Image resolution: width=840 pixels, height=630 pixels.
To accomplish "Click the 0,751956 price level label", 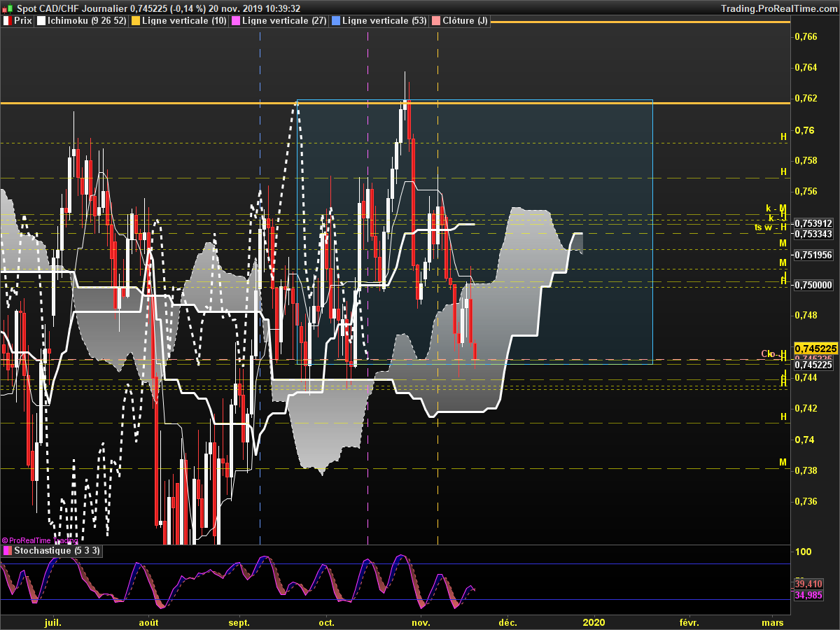I will point(814,255).
